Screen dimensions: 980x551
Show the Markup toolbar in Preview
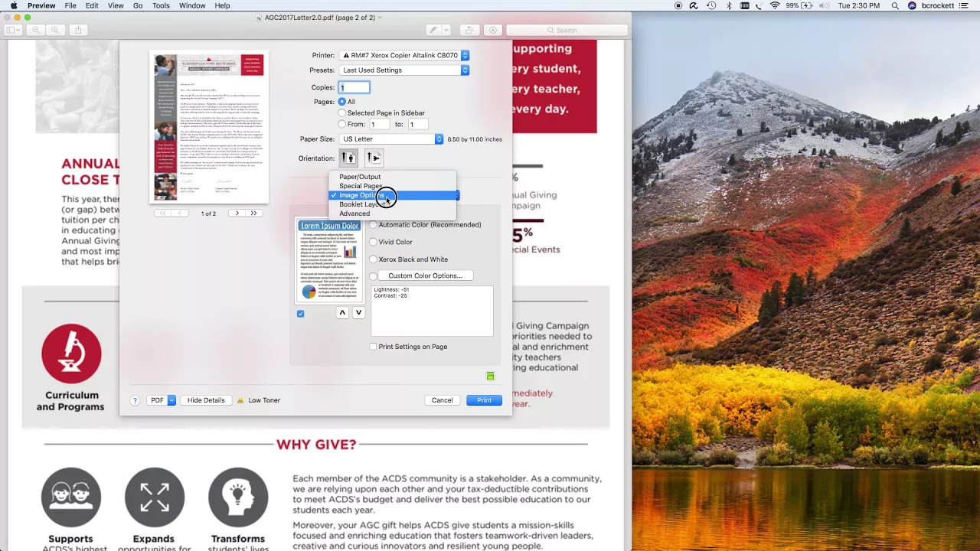pyautogui.click(x=493, y=30)
